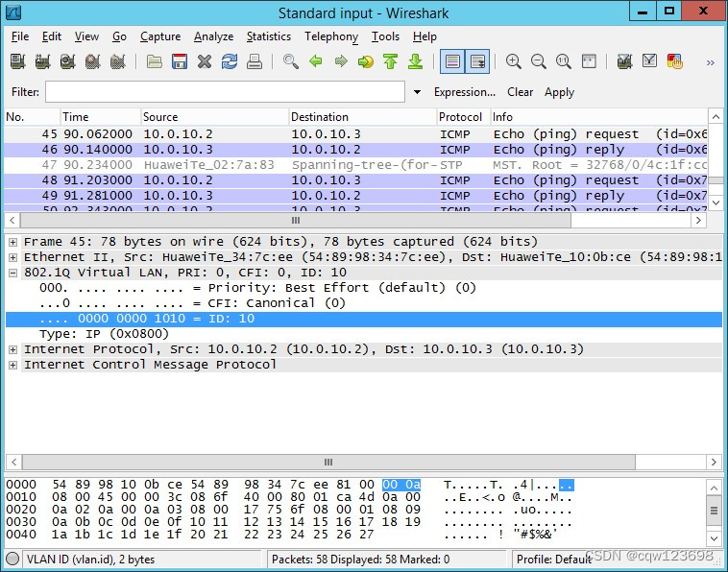The height and width of the screenshot is (572, 728).
Task: Open the Capture menu
Action: [x=160, y=36]
